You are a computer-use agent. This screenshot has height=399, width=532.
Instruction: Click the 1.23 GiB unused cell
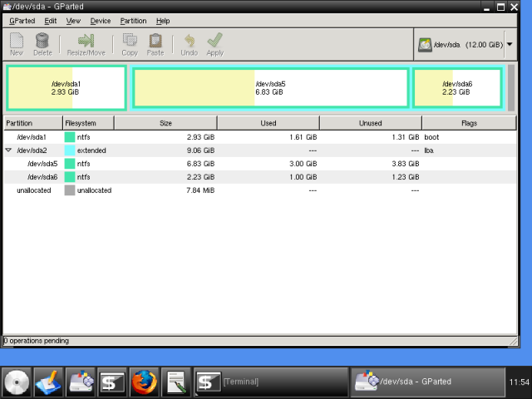tap(406, 177)
